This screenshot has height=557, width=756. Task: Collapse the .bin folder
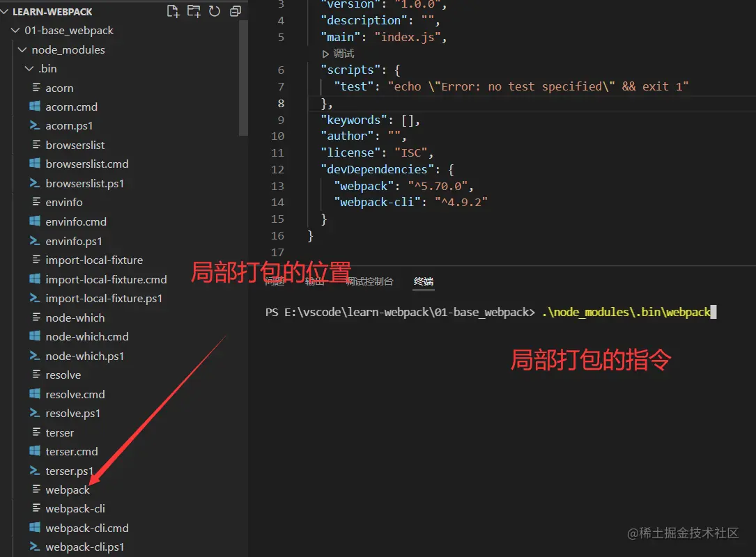coord(29,69)
